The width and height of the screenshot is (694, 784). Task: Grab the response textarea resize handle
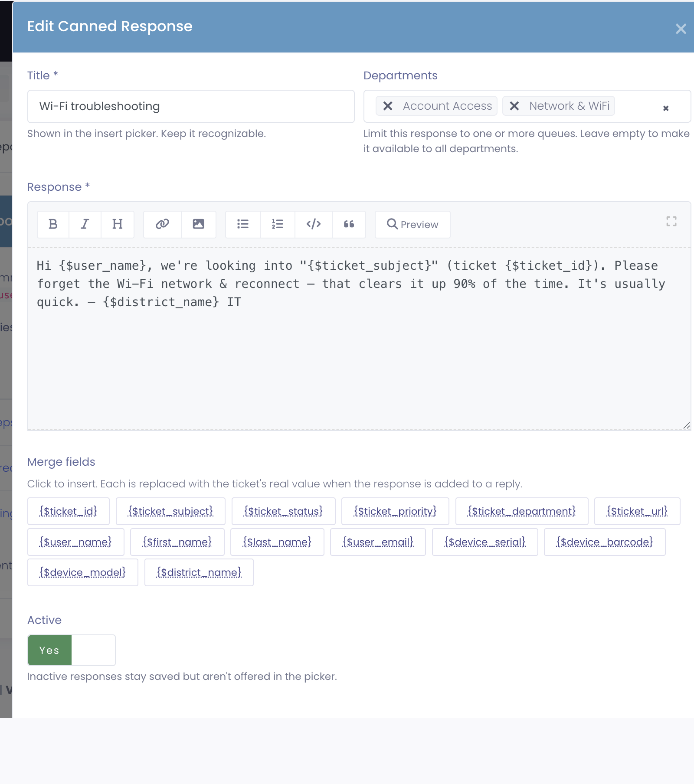coord(686,425)
